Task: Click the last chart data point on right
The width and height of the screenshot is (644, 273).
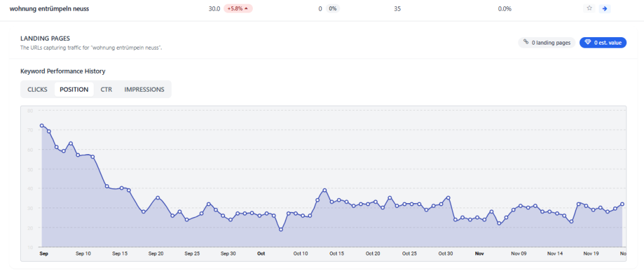Action: click(622, 204)
